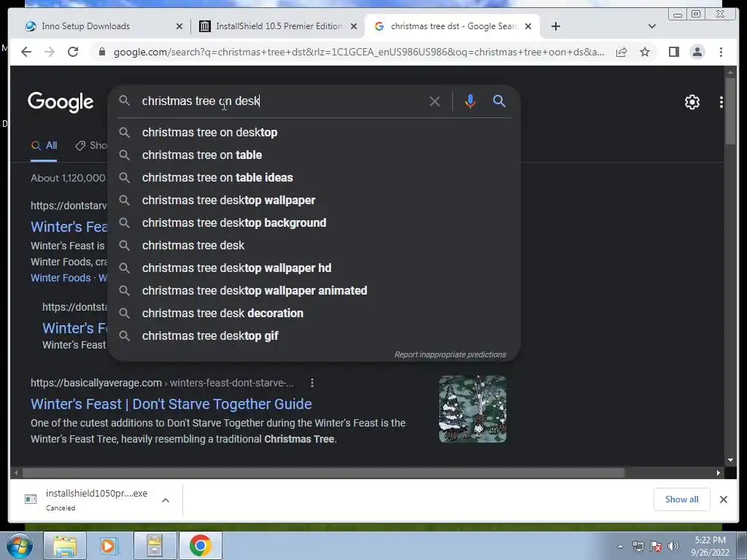Expand options for the installshield download item
The image size is (747, 560).
166,500
